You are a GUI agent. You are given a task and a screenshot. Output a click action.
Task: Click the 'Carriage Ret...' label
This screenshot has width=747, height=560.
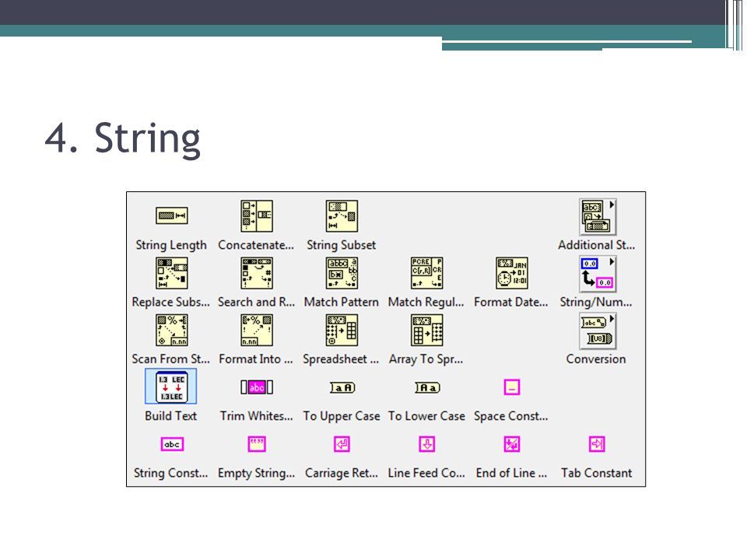[341, 474]
